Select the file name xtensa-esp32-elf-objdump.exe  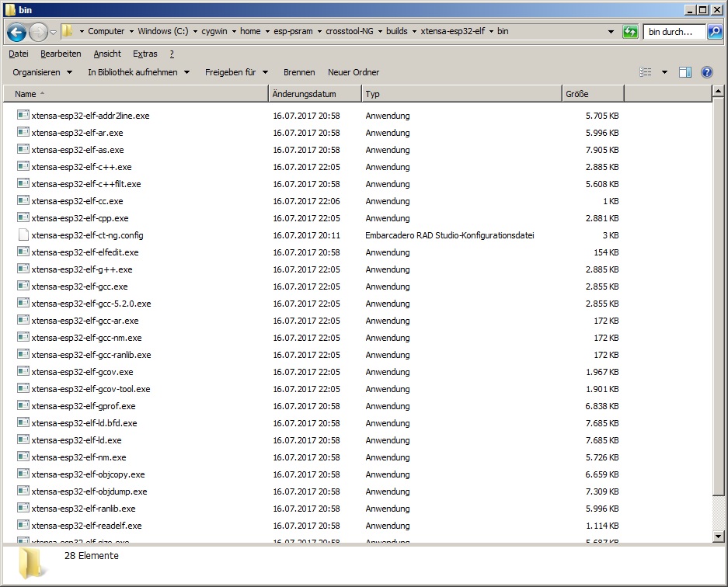coord(89,491)
